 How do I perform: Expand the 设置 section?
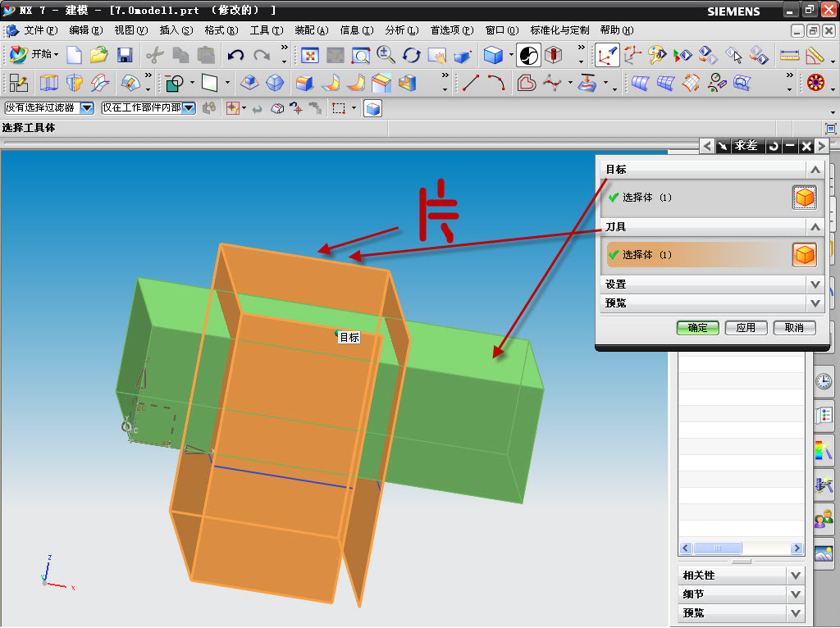(815, 284)
